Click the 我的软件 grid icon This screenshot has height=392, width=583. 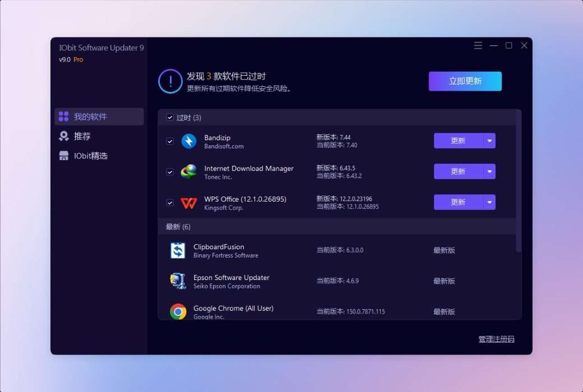pos(63,116)
